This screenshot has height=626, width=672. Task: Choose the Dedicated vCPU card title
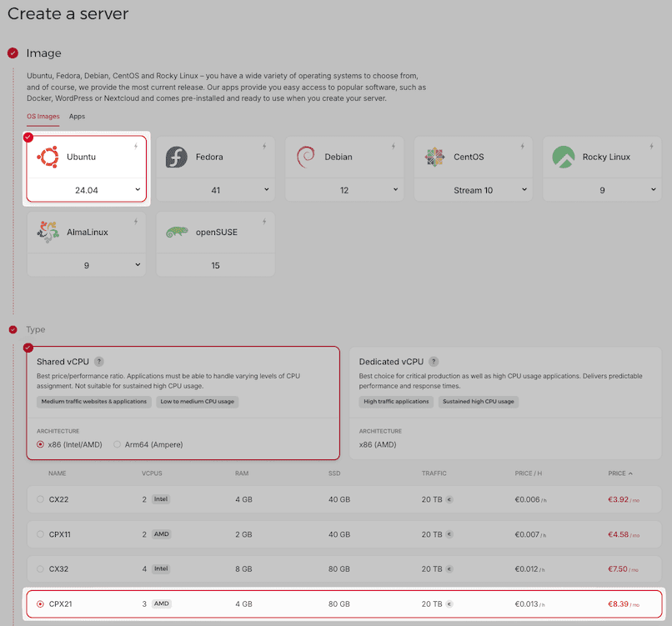[391, 362]
